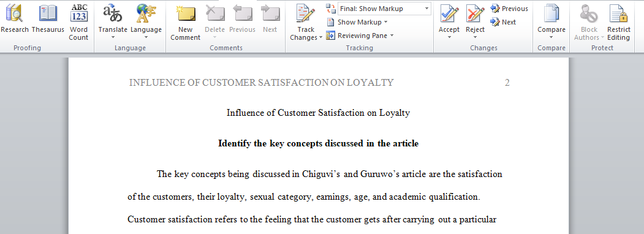Open the Final: Show Markup dropdown
The width and height of the screenshot is (644, 234).
click(x=426, y=8)
